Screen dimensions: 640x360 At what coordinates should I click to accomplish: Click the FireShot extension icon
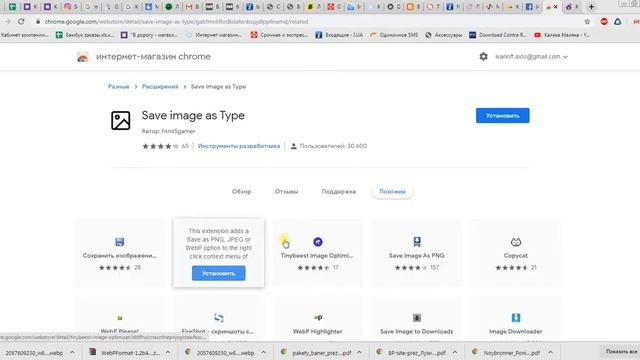pos(218,318)
